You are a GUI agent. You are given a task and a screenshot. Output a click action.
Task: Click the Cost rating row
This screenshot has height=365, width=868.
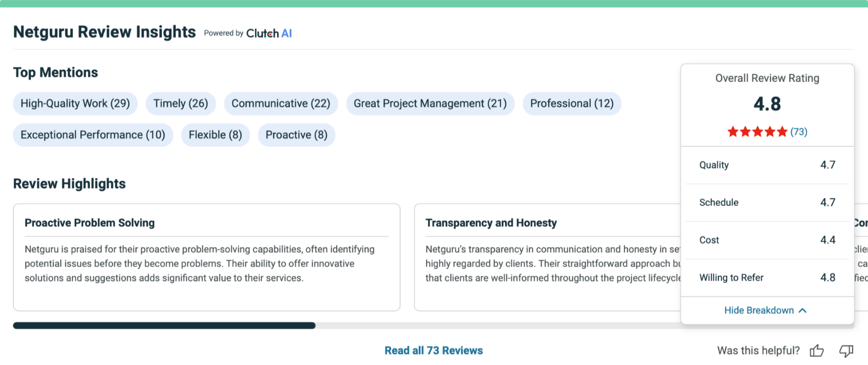click(x=767, y=240)
